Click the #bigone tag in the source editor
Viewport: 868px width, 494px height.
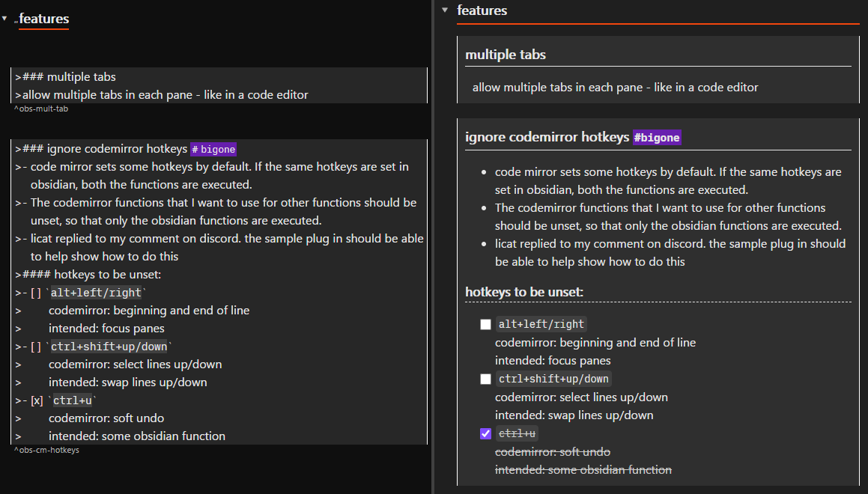[213, 149]
